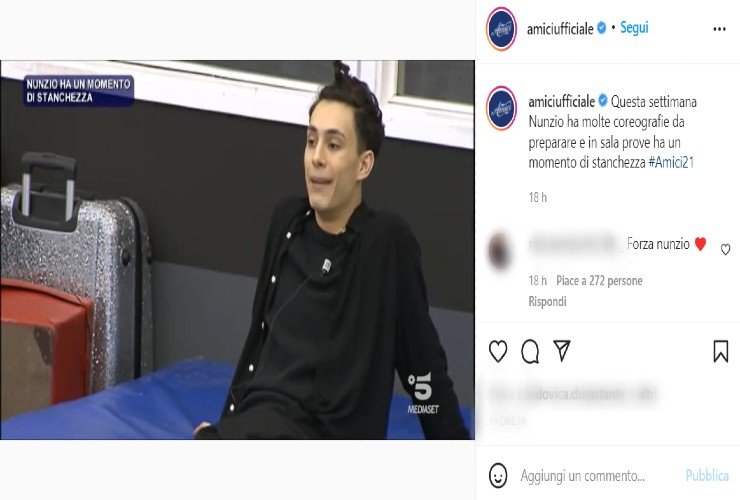The height and width of the screenshot is (500, 740).
Task: Open the blurred commenter's profile picture
Action: 500,251
